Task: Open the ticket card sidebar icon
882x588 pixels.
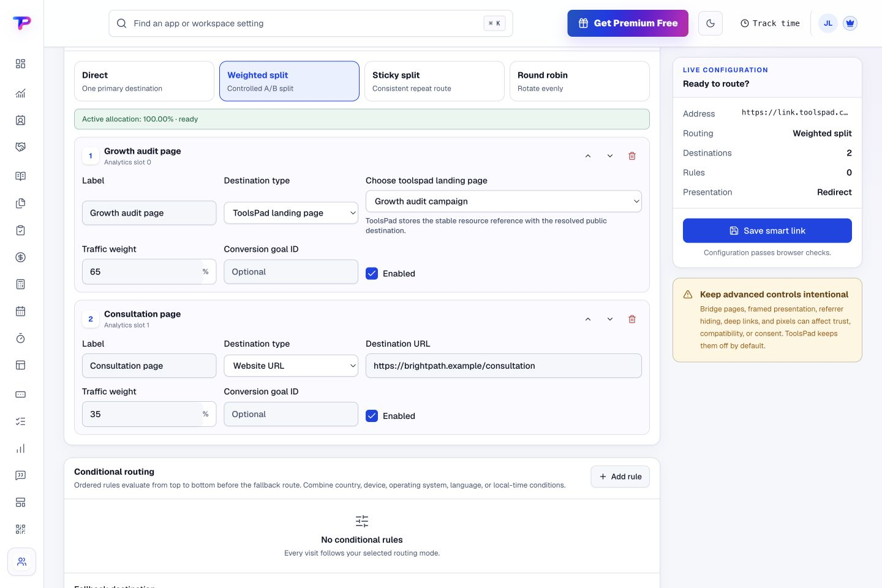Action: tap(20, 394)
